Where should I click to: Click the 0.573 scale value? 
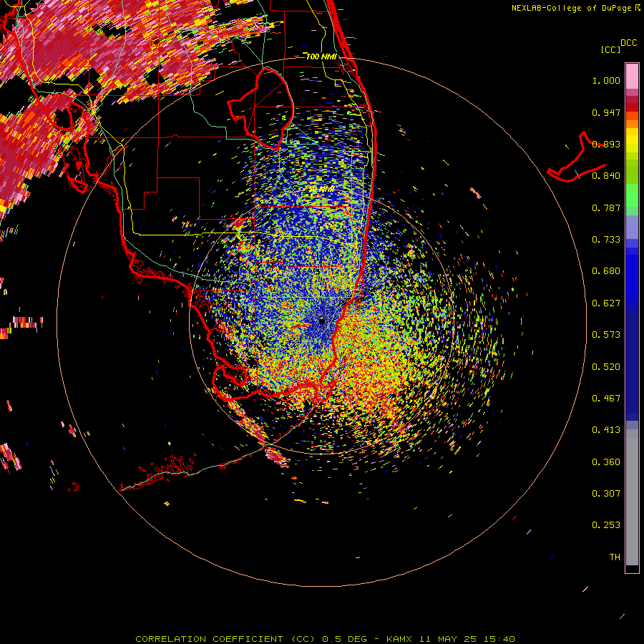pyautogui.click(x=606, y=335)
